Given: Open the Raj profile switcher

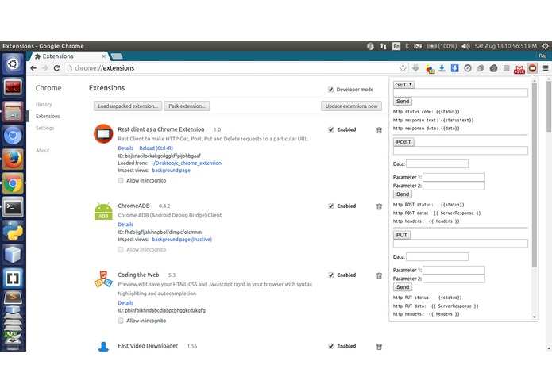Looking at the screenshot, I should (542, 56).
